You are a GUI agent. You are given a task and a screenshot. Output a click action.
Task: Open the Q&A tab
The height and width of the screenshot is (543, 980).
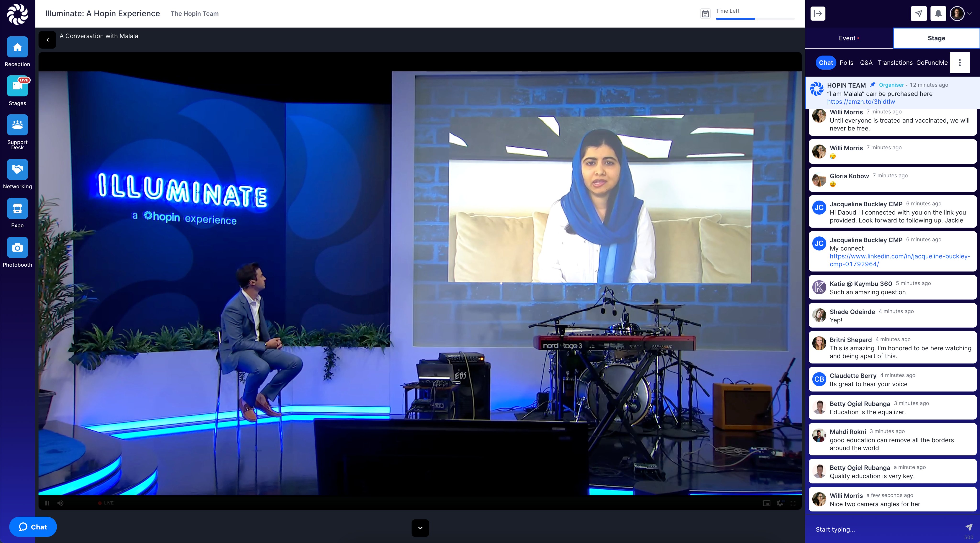coord(866,63)
